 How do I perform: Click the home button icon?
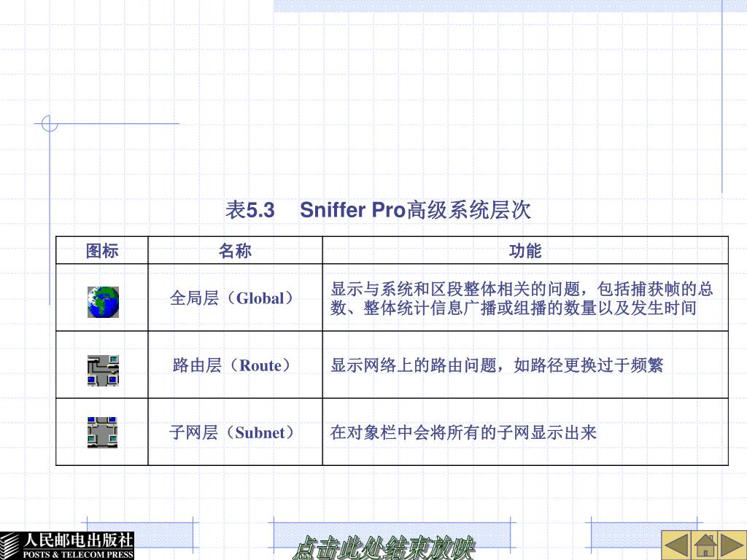tap(705, 545)
